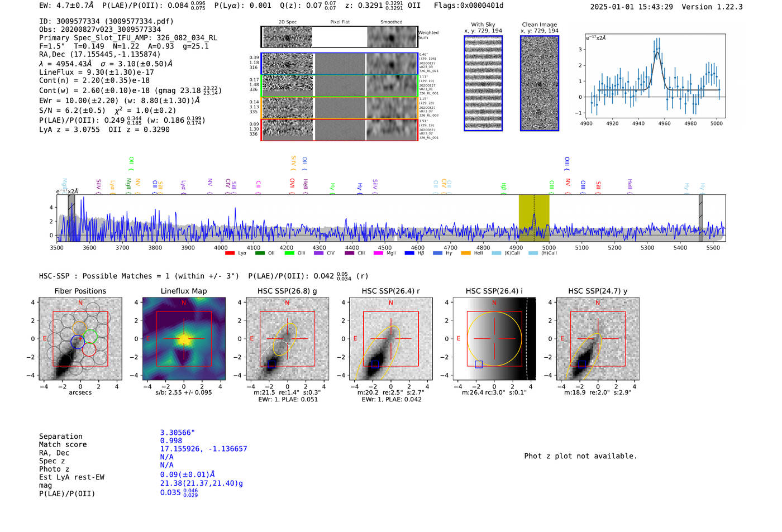This screenshot has height=532, width=782.
Task: Open the Lineflux Map panel
Action: [x=184, y=339]
